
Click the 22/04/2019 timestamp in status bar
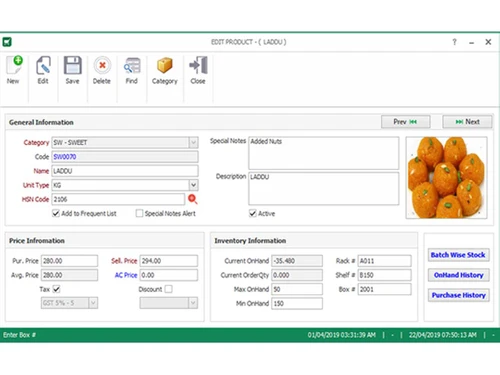tap(443, 335)
